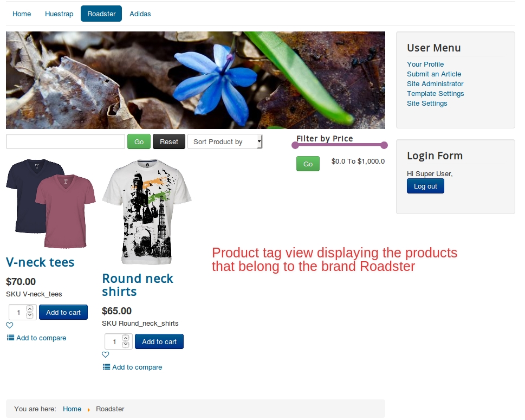Increase V-neck tees quantity with up arrow

(x=30, y=309)
